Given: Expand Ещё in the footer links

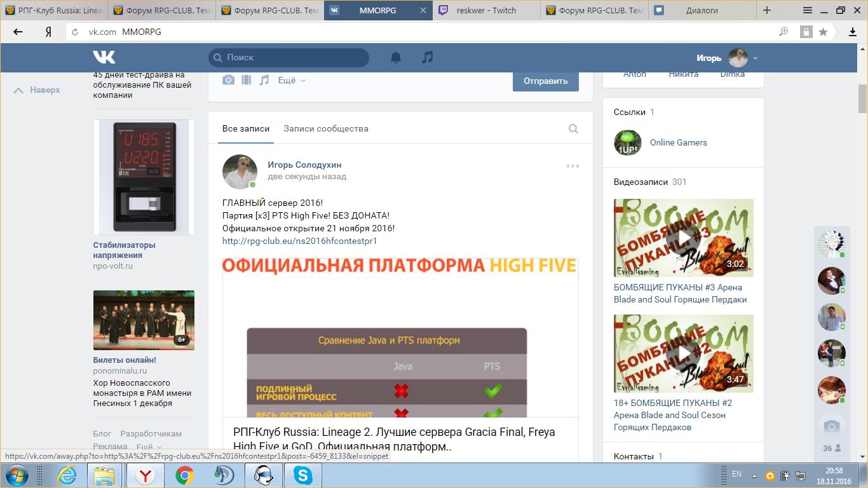Looking at the screenshot, I should (149, 447).
